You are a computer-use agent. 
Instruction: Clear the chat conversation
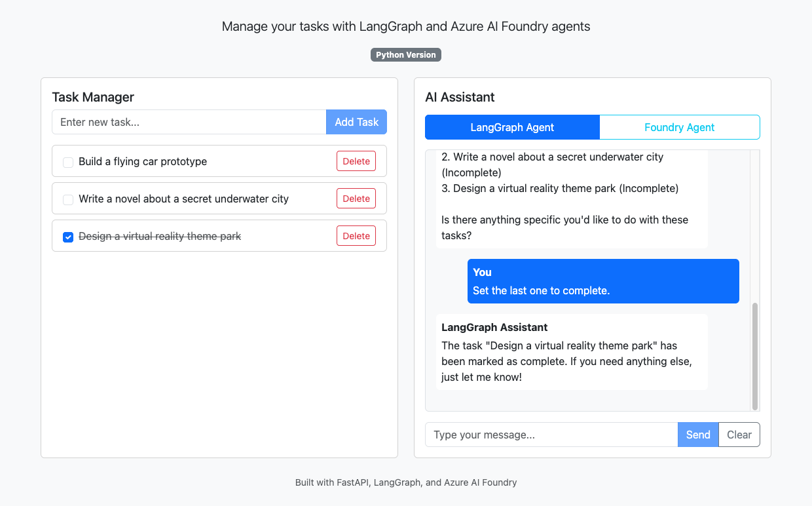click(x=739, y=435)
